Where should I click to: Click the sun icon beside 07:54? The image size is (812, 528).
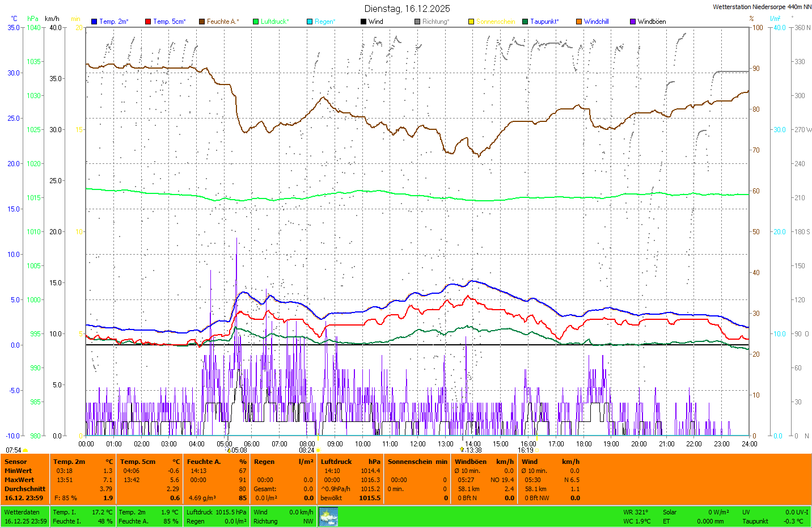26,450
